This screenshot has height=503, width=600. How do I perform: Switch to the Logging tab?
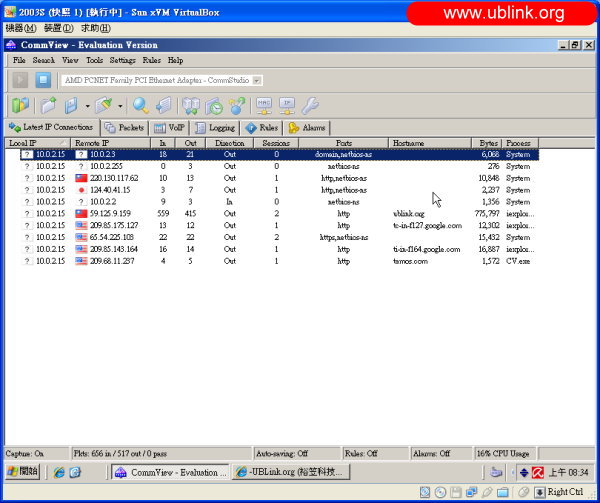215,128
